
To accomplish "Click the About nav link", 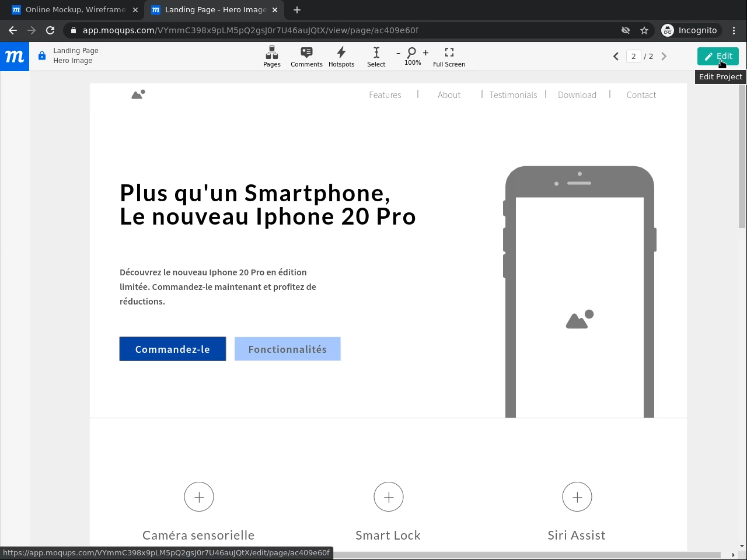I will click(x=449, y=95).
